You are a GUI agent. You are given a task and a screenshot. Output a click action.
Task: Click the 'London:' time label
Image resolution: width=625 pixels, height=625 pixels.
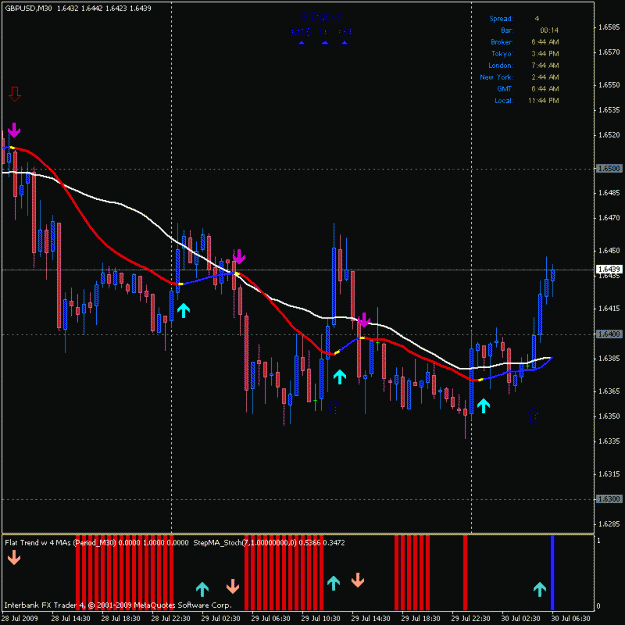[501, 65]
